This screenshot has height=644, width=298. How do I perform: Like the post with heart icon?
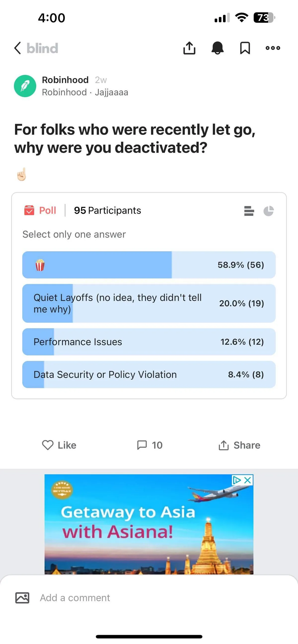[59, 445]
